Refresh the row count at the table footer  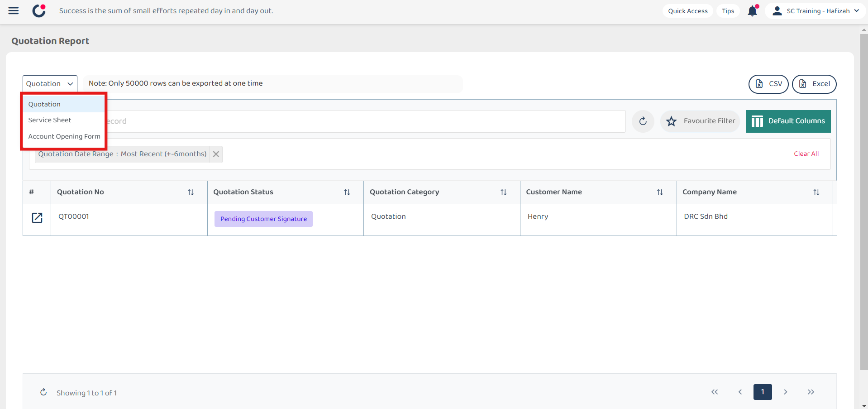43,392
